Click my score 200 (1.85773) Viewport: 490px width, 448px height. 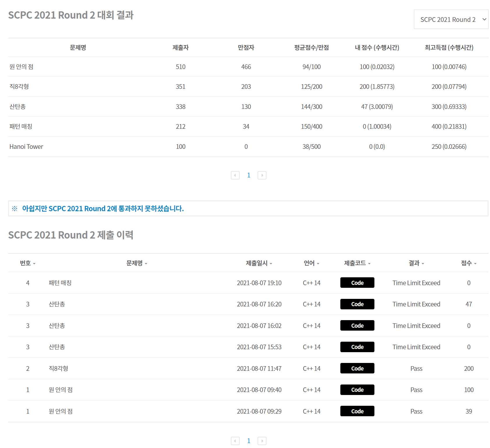pos(377,87)
